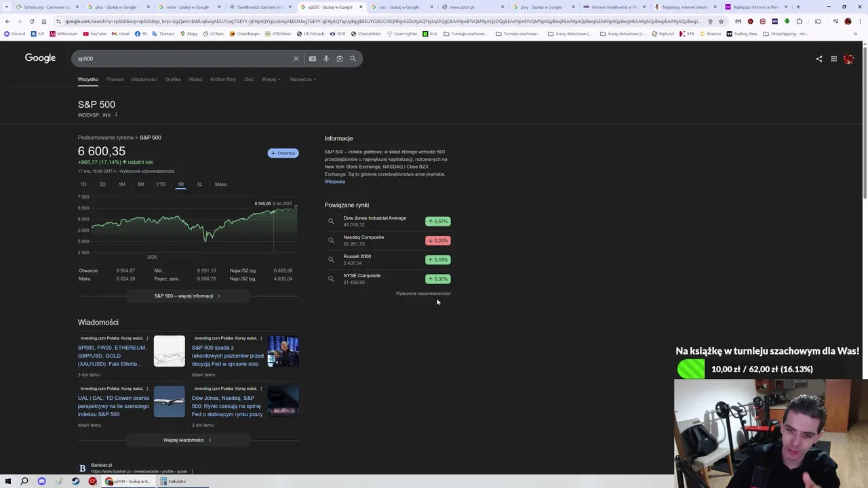Expand S&P 500 – więcej informacji

point(188,296)
